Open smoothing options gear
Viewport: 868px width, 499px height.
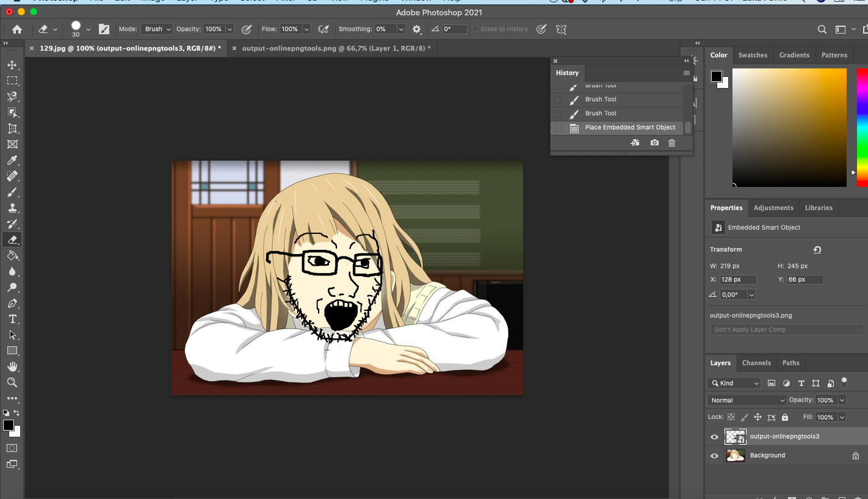417,29
